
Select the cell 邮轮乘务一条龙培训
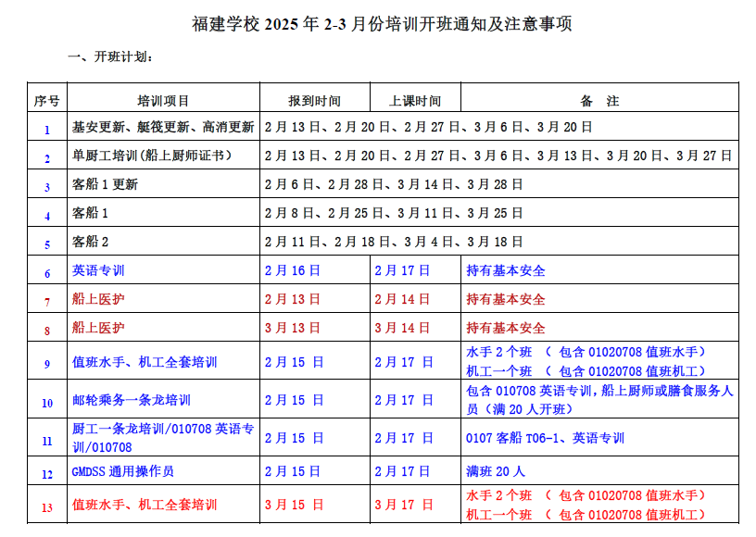132,400
